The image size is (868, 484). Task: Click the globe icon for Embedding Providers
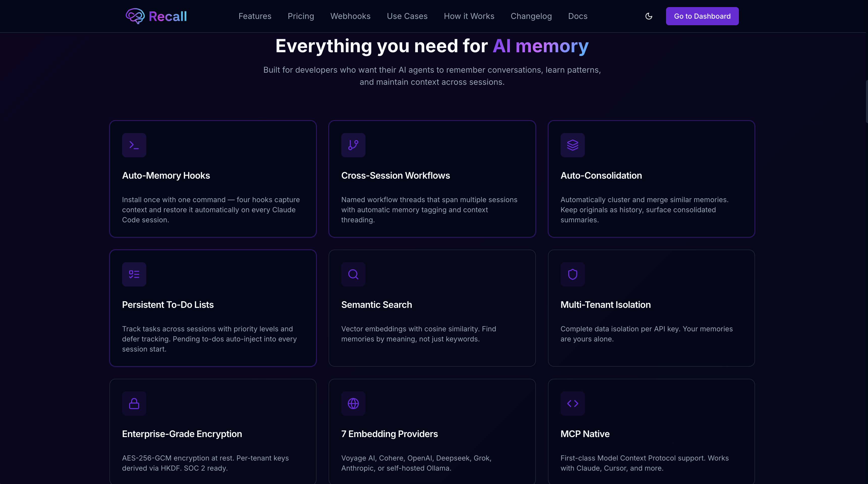[x=353, y=404]
